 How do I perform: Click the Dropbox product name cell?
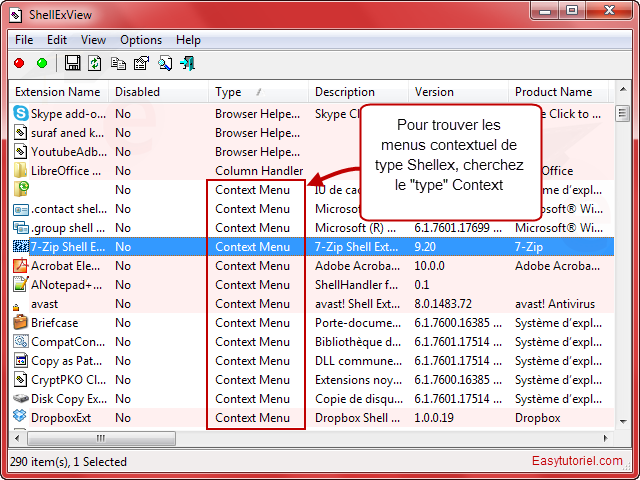(x=538, y=418)
